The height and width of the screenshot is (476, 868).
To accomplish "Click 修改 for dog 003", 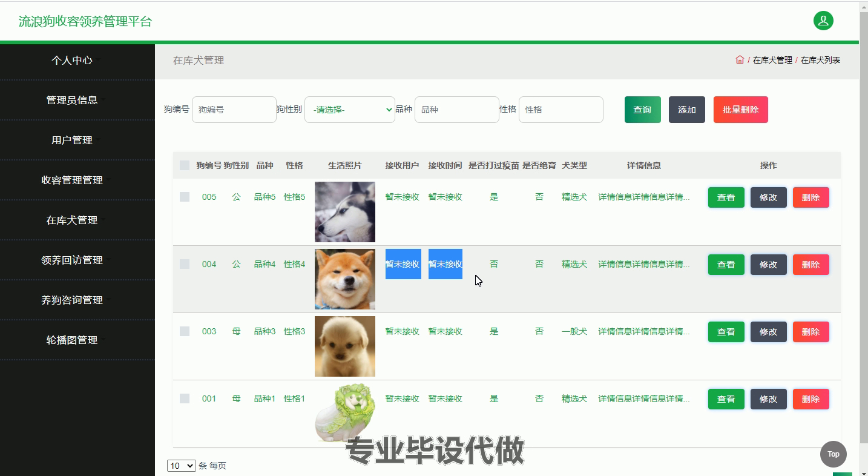I will point(769,332).
